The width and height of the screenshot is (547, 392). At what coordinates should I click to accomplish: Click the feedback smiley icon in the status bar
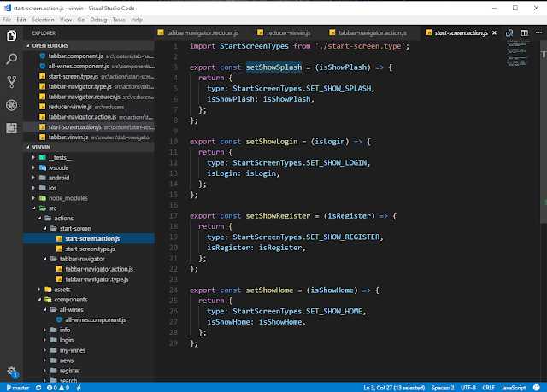536,388
